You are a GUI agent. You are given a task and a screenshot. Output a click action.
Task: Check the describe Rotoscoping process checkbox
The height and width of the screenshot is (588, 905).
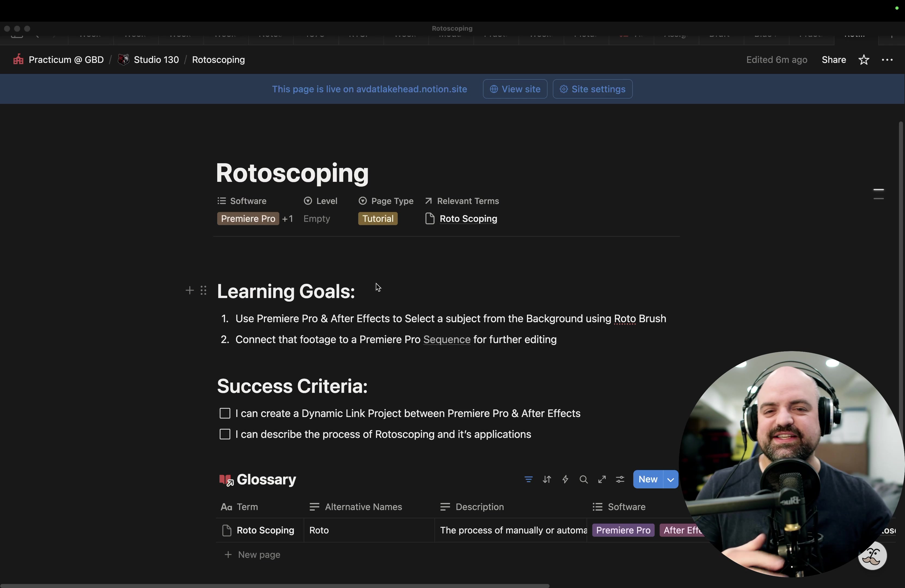(225, 434)
